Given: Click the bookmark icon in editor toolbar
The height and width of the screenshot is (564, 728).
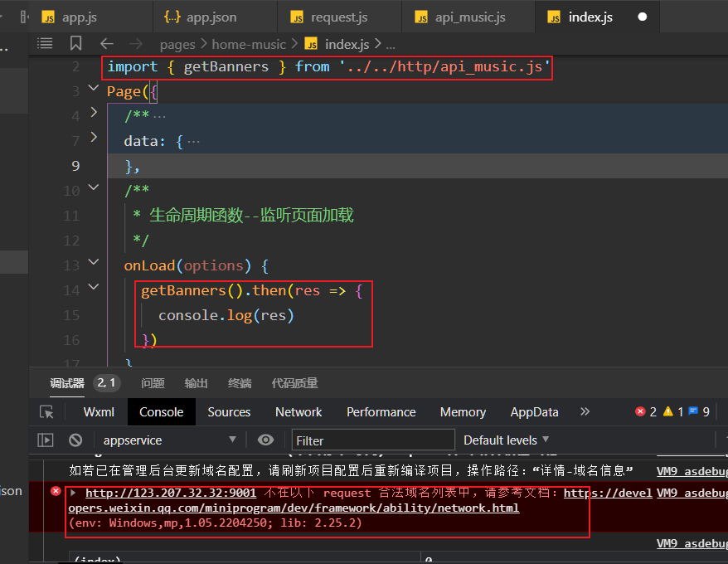Looking at the screenshot, I should coord(76,44).
